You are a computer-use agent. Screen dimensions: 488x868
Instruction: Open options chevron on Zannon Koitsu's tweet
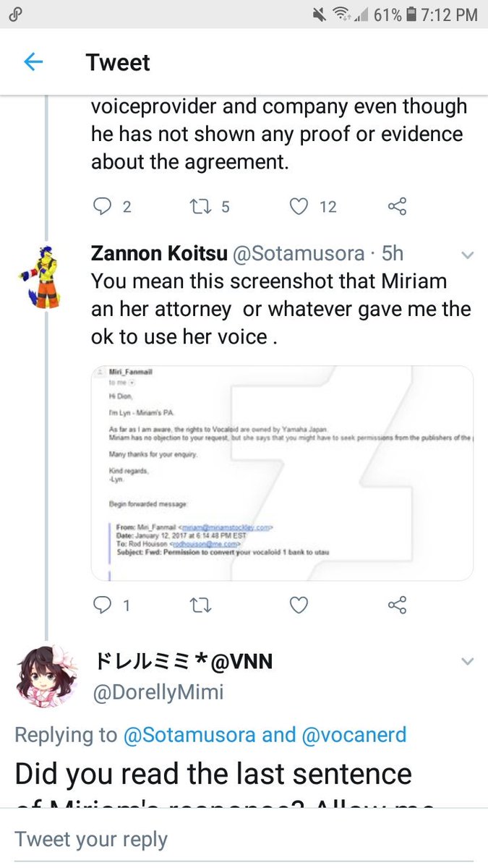point(467,255)
